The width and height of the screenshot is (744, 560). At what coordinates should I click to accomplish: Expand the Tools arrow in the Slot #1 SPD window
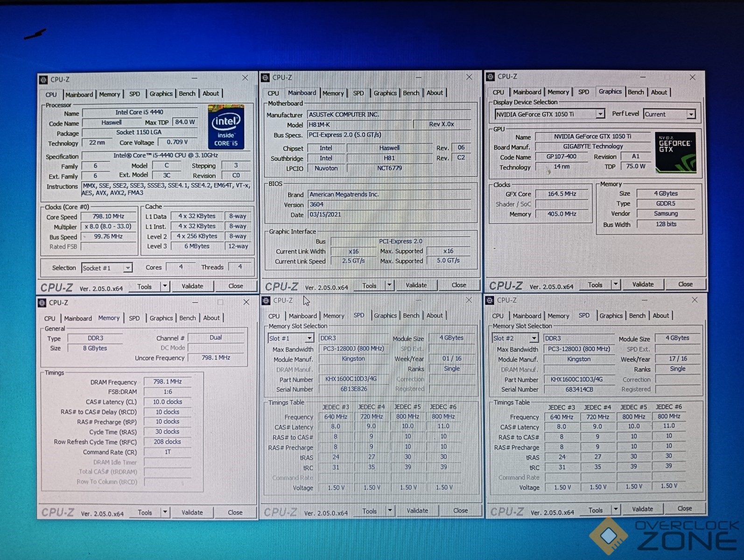389,511
